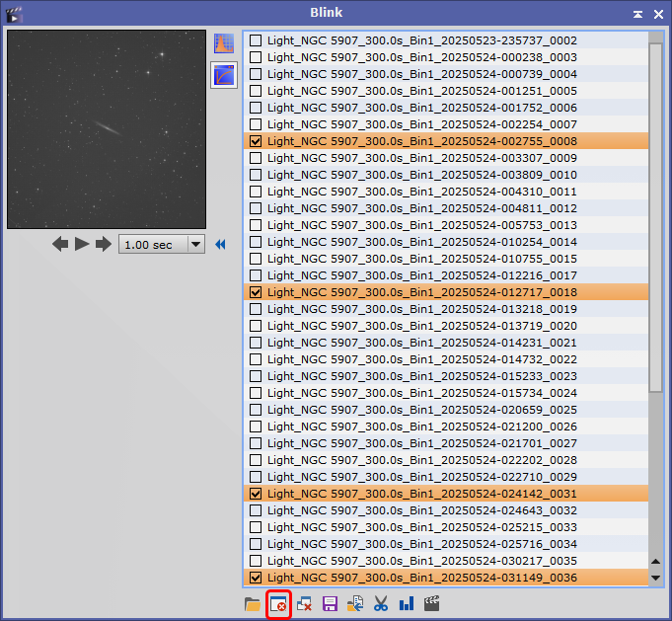Shade the Blink window title bar button

point(637,14)
